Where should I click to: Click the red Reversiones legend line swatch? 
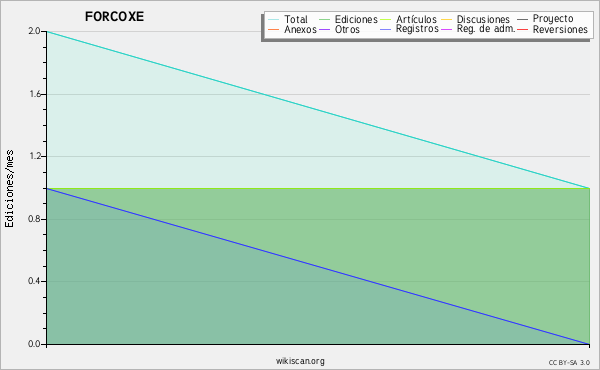[522, 29]
